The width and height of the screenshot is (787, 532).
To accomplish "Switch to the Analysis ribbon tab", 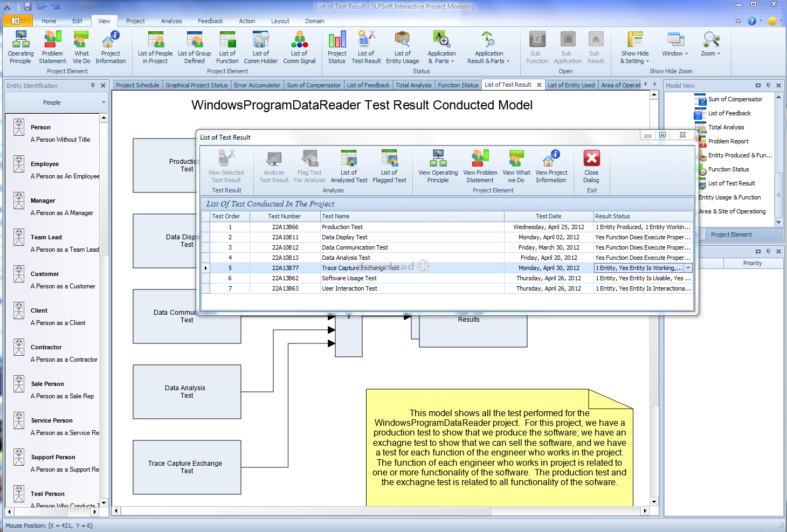I will point(171,21).
